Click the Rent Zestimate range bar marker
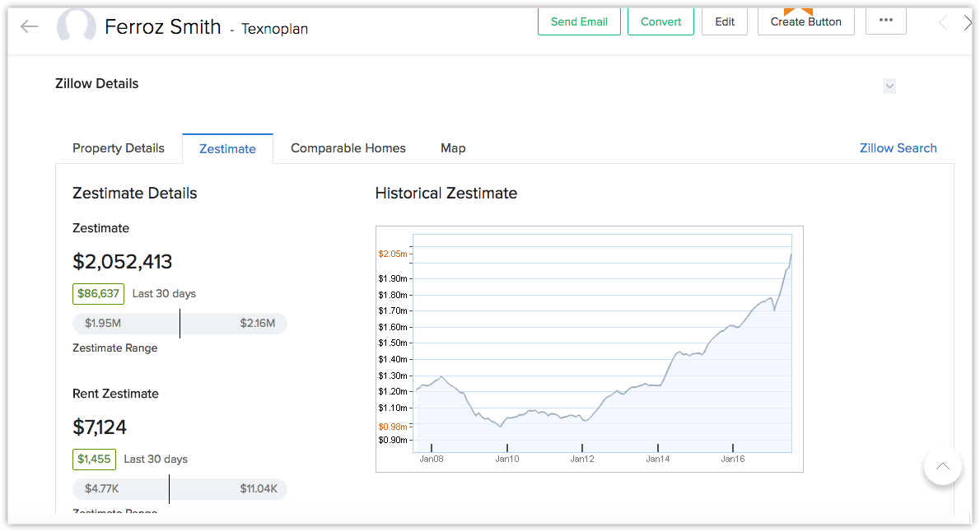The height and width of the screenshot is (532, 980). (169, 489)
